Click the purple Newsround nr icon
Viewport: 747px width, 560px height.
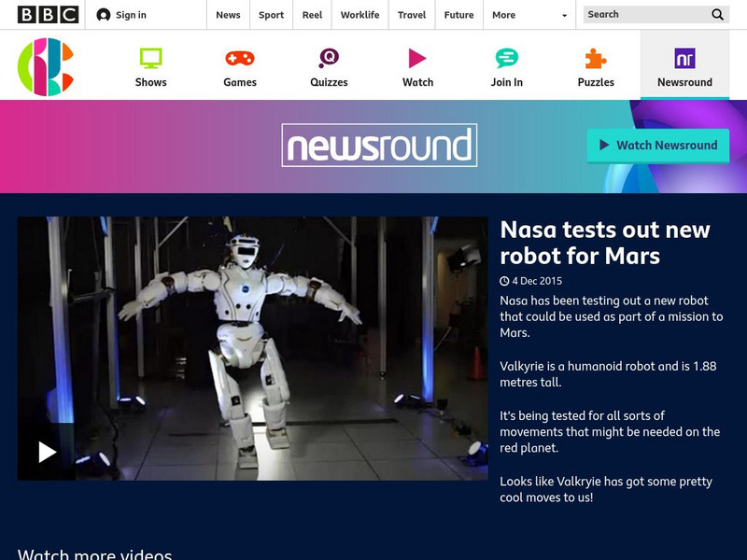(x=684, y=59)
